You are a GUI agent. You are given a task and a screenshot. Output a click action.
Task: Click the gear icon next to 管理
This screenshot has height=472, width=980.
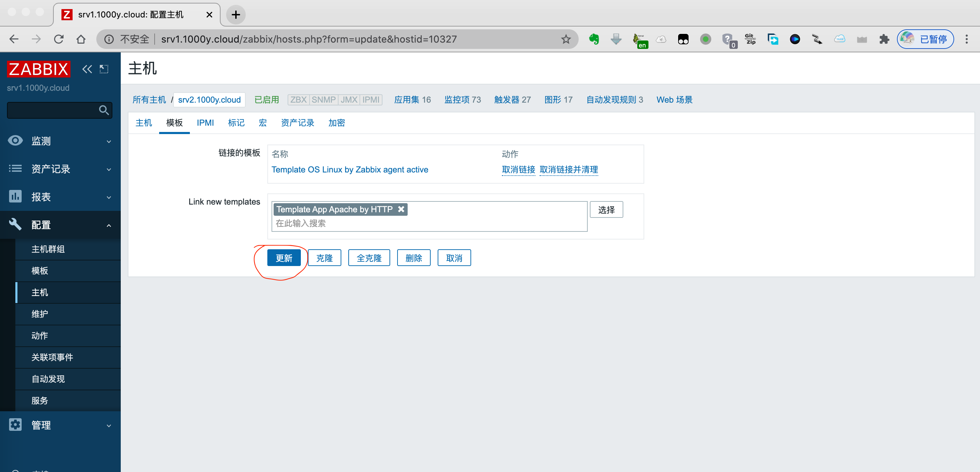(15, 425)
